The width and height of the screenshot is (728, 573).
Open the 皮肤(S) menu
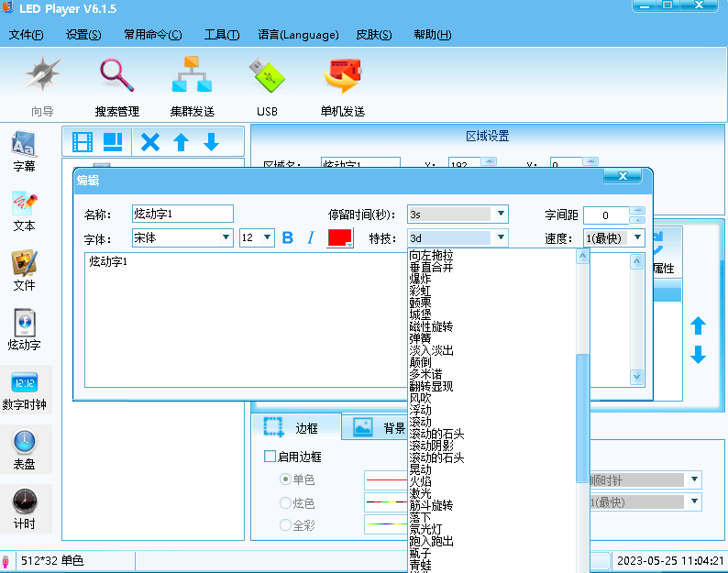[x=374, y=35]
